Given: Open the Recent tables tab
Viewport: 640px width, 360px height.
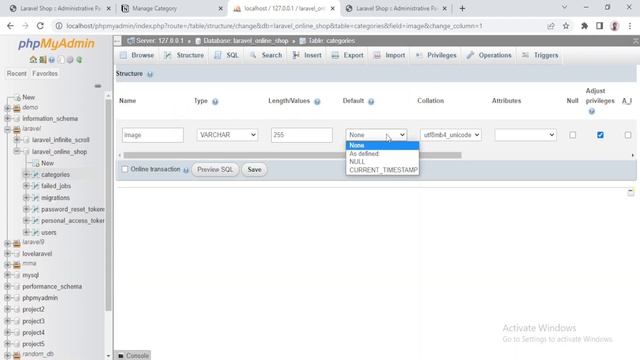Looking at the screenshot, I should point(17,73).
